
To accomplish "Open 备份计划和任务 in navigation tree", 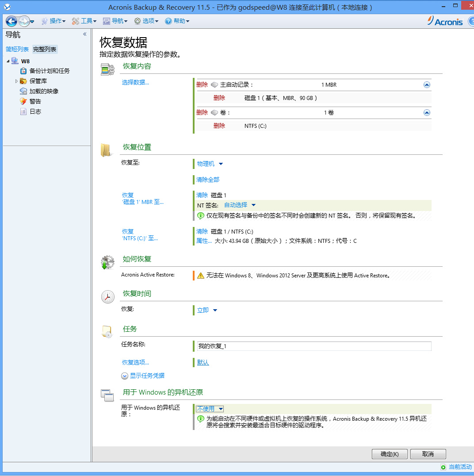I will (49, 71).
